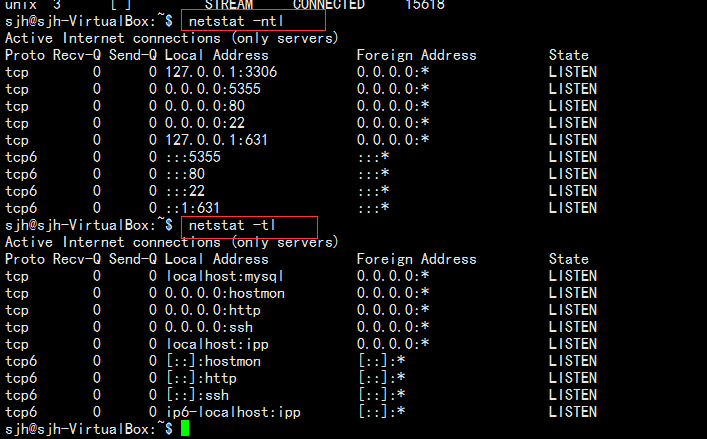Click the green terminal cursor block
This screenshot has width=707, height=439.
coord(185,428)
